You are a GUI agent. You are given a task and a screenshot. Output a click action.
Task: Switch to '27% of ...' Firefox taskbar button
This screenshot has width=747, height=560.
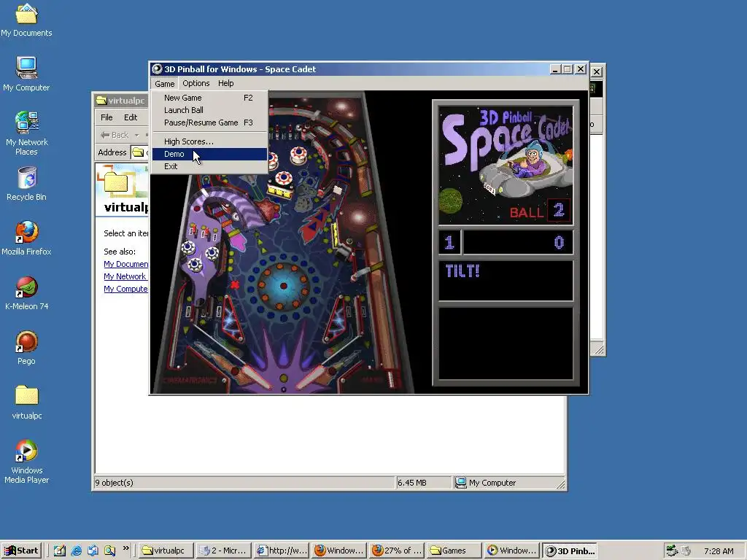point(397,551)
